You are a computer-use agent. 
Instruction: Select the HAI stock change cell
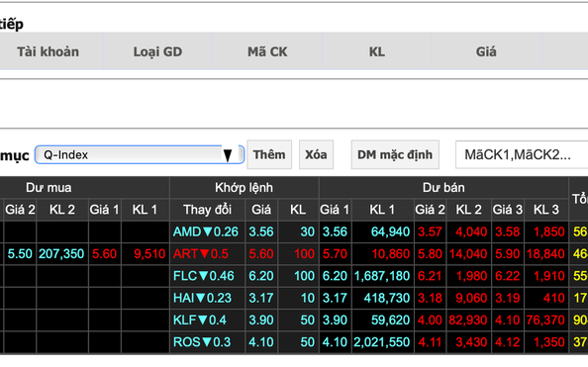point(207,298)
